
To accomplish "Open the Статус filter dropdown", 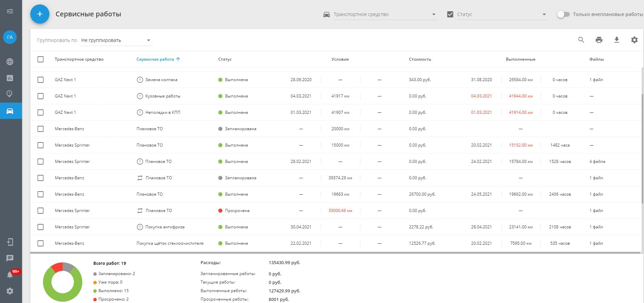I will tap(502, 14).
